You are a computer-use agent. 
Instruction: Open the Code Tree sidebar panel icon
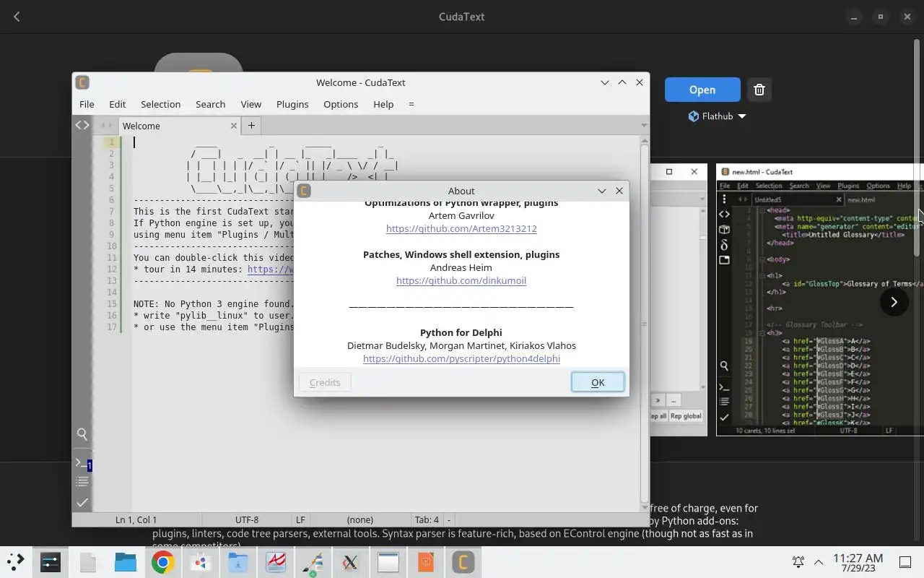82,125
